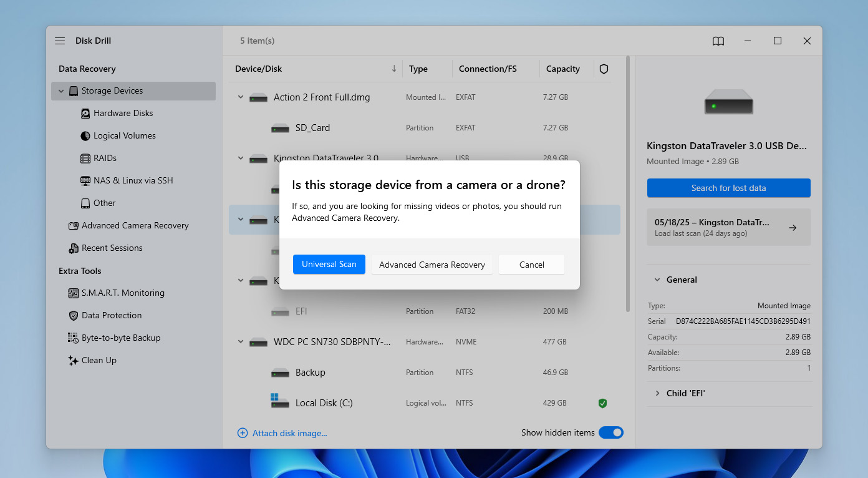Screen dimensions: 868x478
Task: Collapse the WDC PC SN730 device row
Action: 241,342
